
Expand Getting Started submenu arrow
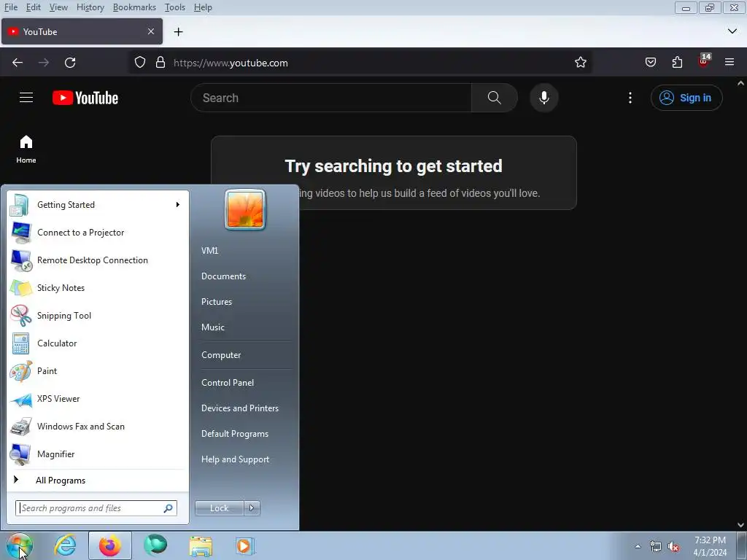pos(178,205)
